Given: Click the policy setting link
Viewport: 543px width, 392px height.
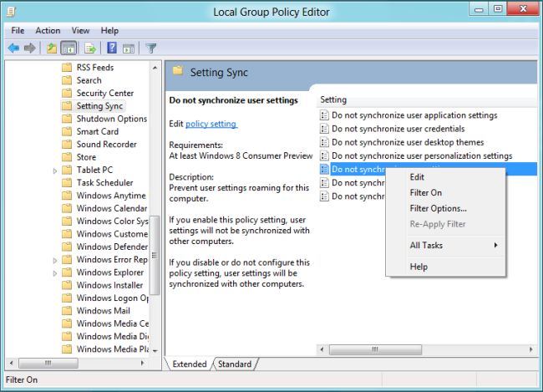Looking at the screenshot, I should pos(211,124).
